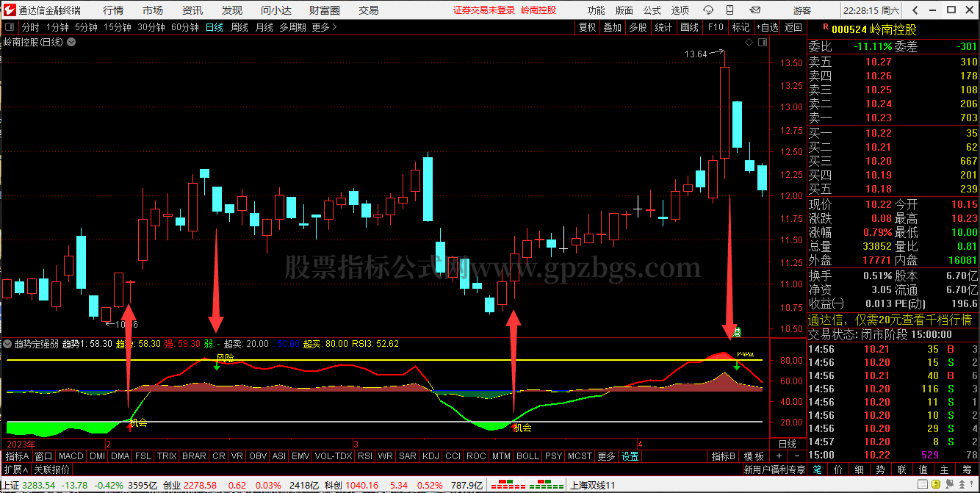
Task: Add stock via +自选 button
Action: pyautogui.click(x=767, y=27)
